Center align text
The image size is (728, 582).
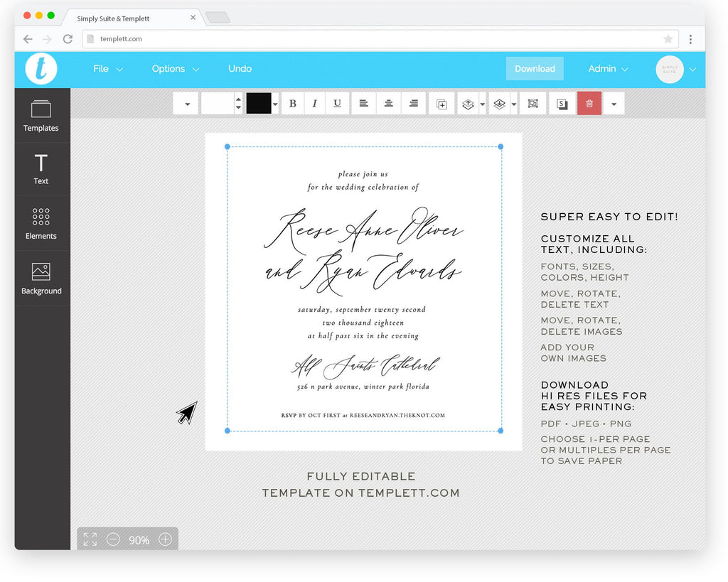pyautogui.click(x=389, y=104)
